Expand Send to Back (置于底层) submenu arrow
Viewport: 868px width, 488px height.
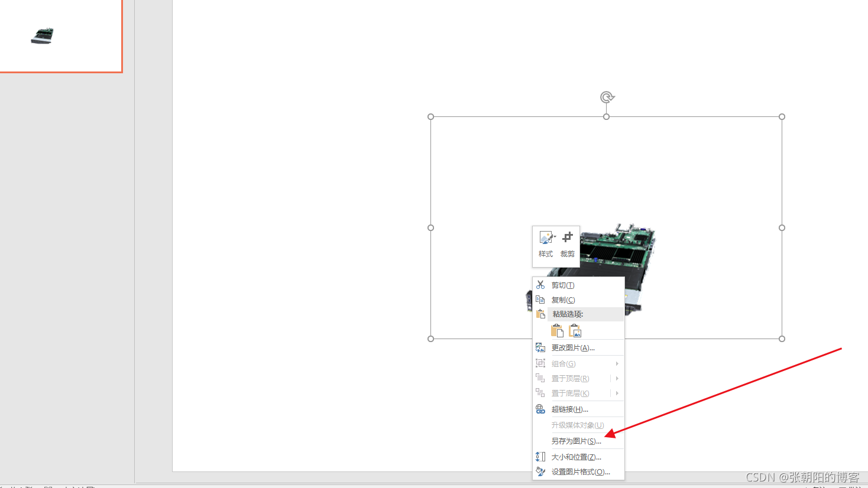coord(617,393)
